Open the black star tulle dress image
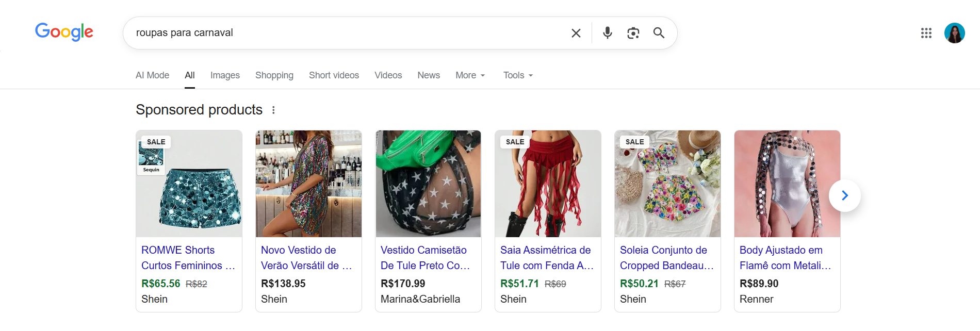 [x=429, y=184]
